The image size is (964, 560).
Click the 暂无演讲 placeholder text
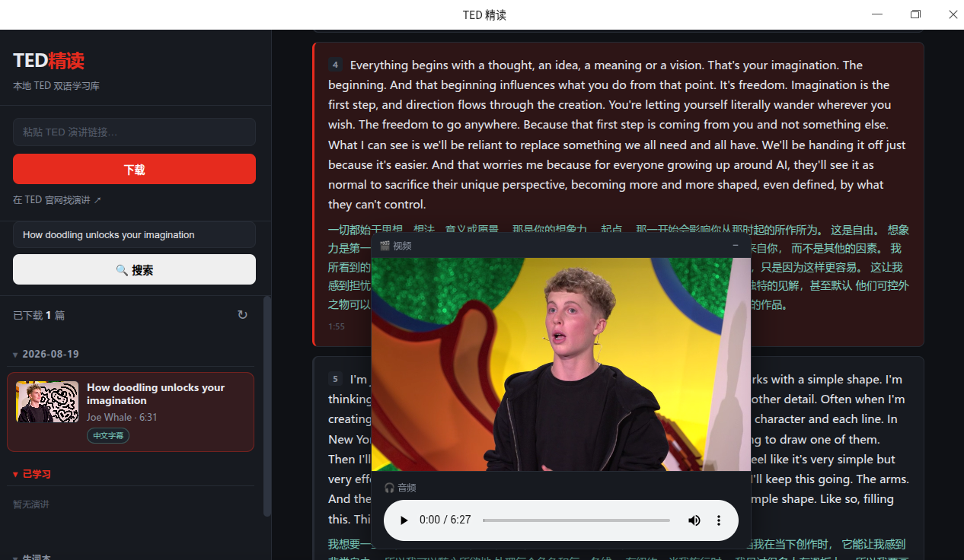click(x=33, y=504)
